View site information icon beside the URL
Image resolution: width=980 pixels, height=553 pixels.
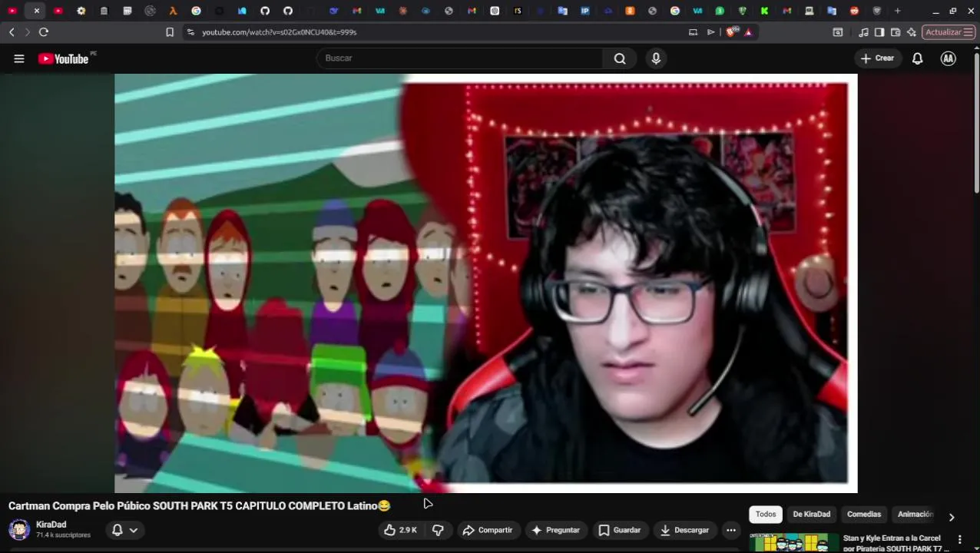tap(190, 32)
